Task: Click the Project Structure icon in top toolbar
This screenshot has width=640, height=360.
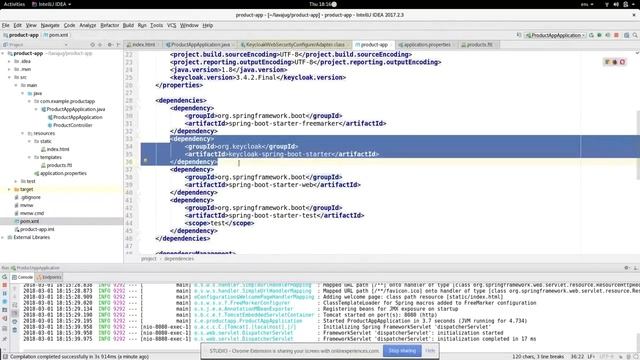Action: click(x=627, y=36)
